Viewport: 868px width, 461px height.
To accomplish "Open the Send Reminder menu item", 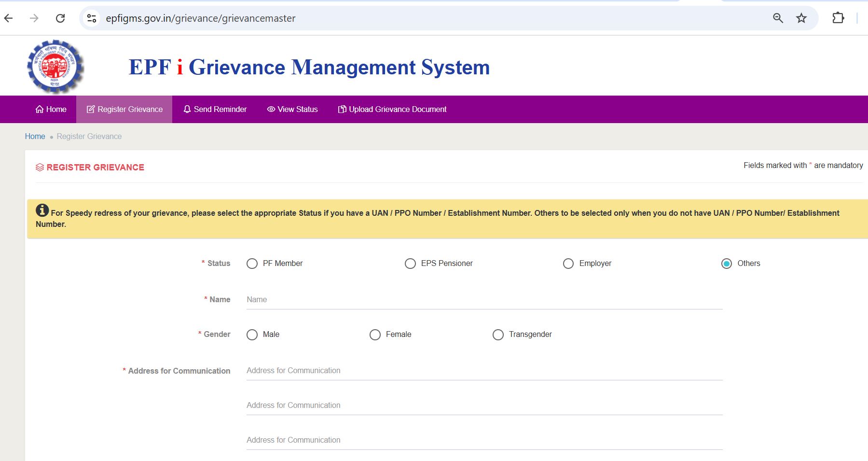I will coord(215,110).
